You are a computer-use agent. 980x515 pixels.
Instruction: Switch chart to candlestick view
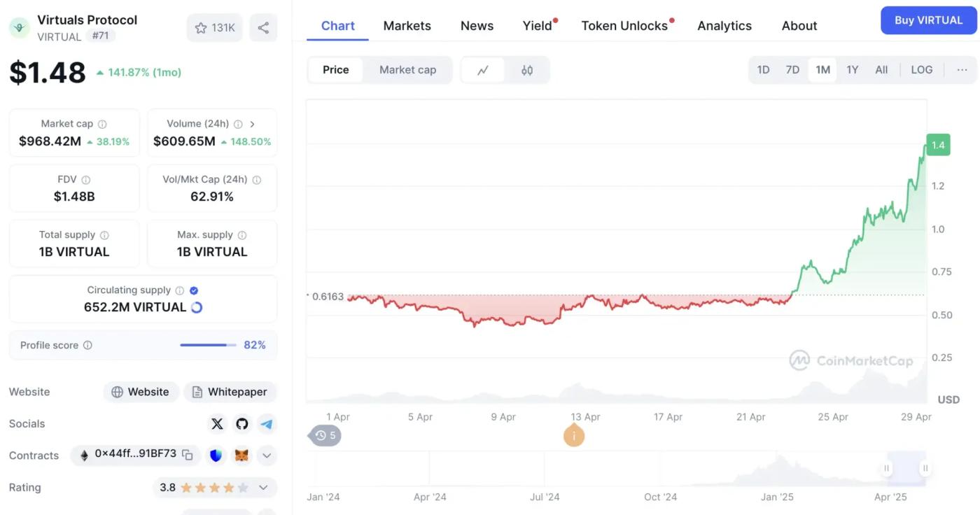click(x=527, y=70)
